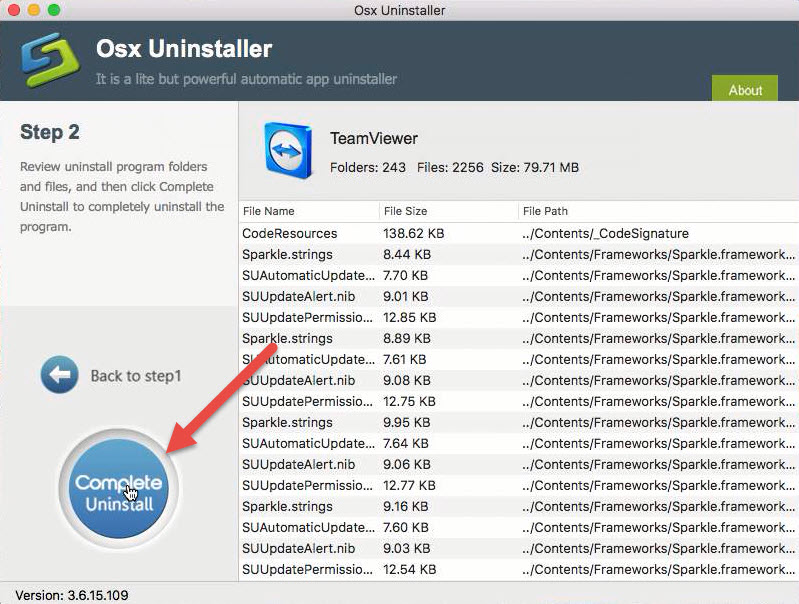The height and width of the screenshot is (604, 799).
Task: Open the About button
Action: click(x=744, y=89)
